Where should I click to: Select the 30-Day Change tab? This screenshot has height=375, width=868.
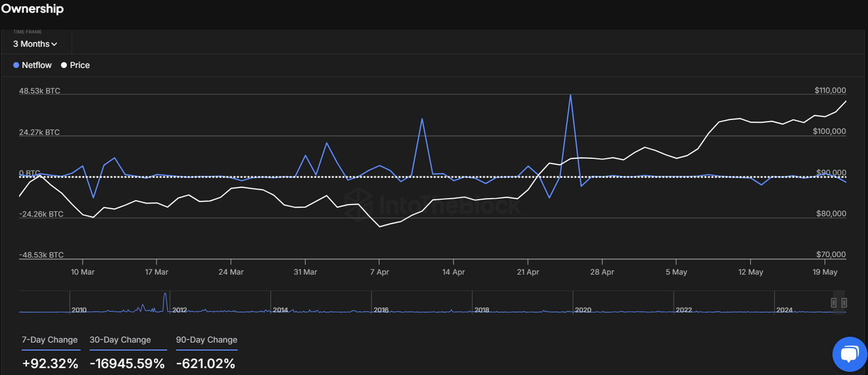pyautogui.click(x=120, y=340)
